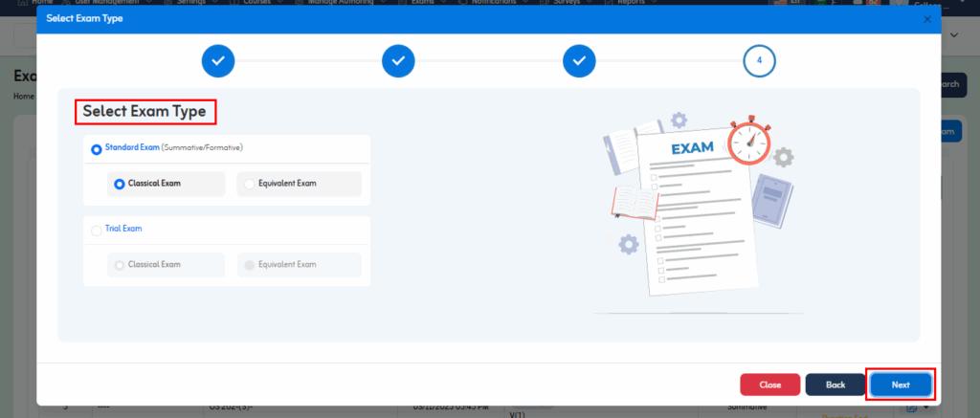Click the open book icon in illustration

[x=635, y=202]
